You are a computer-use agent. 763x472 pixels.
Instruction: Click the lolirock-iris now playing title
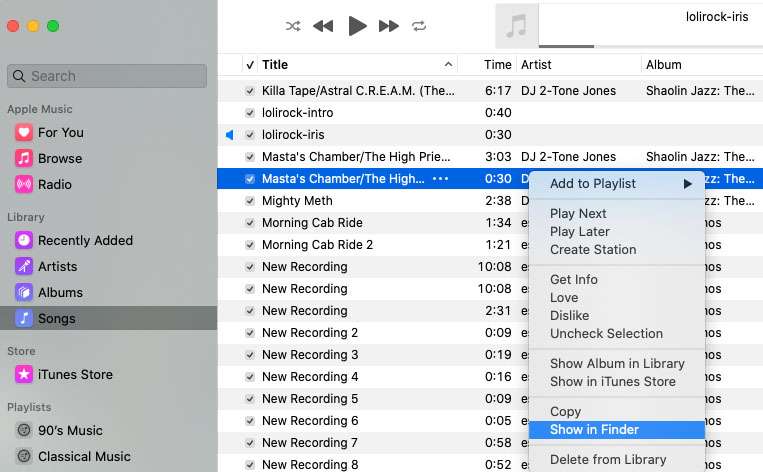(717, 17)
